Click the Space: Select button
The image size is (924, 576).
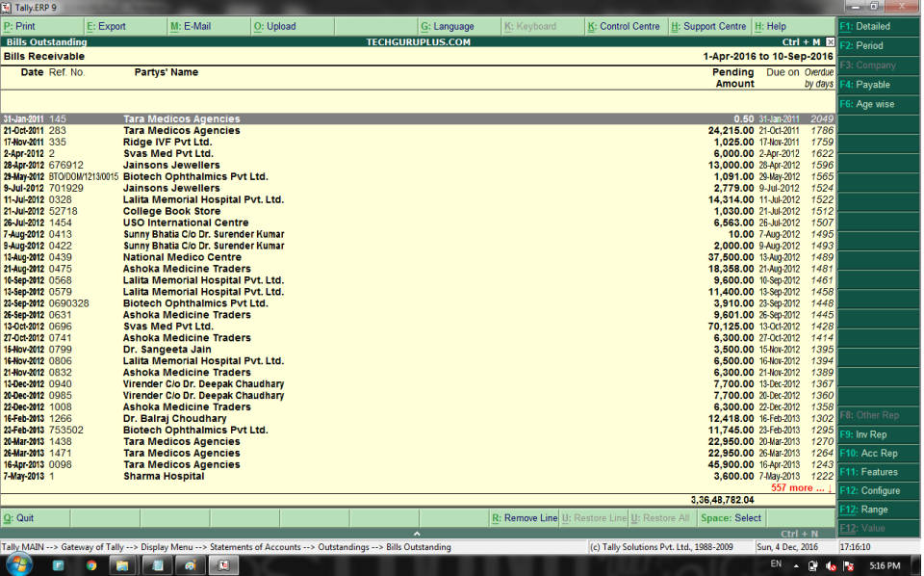(731, 518)
